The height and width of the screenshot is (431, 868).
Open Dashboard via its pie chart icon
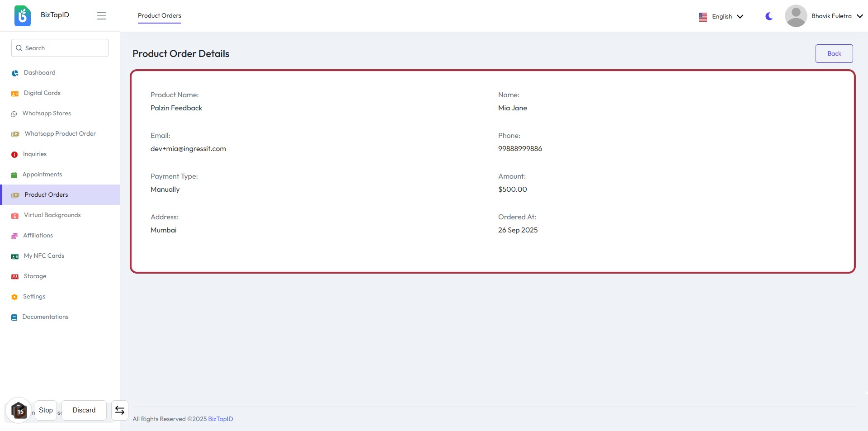pos(15,73)
